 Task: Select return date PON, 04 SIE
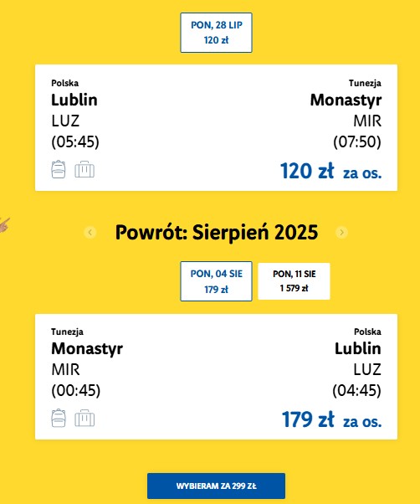point(216,281)
